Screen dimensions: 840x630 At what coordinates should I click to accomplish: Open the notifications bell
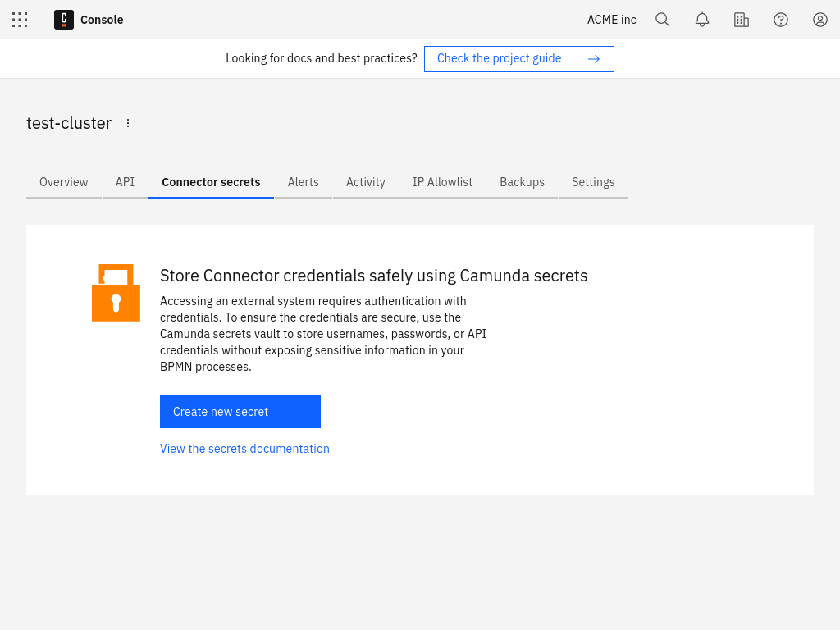point(702,20)
